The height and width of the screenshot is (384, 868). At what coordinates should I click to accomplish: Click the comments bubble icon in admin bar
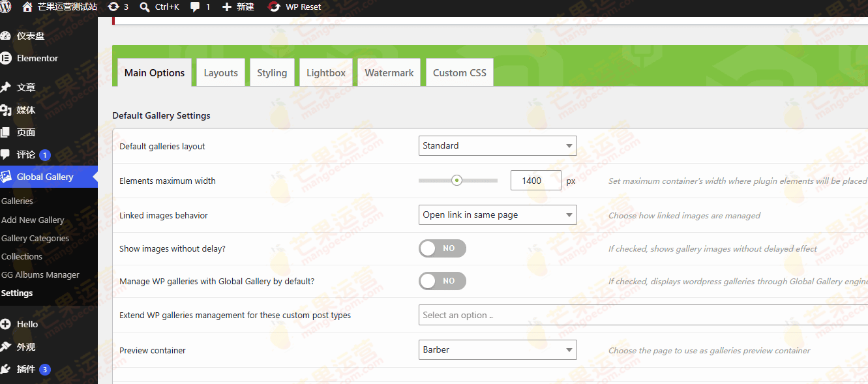[x=196, y=7]
